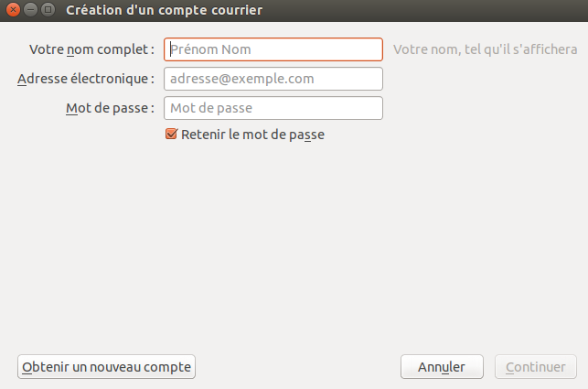
Task: Click the 'Adresse électronique :' label
Action: click(x=86, y=79)
